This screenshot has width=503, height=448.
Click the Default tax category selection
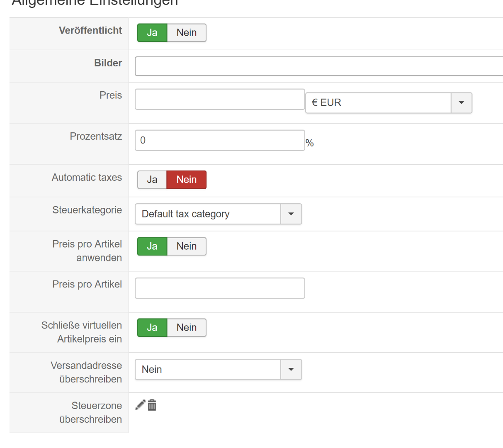(208, 214)
